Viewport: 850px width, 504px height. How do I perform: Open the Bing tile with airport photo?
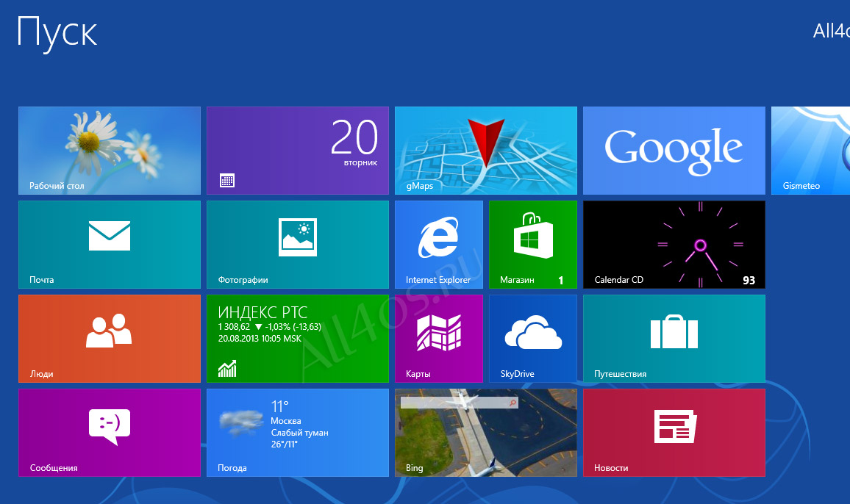[486, 433]
